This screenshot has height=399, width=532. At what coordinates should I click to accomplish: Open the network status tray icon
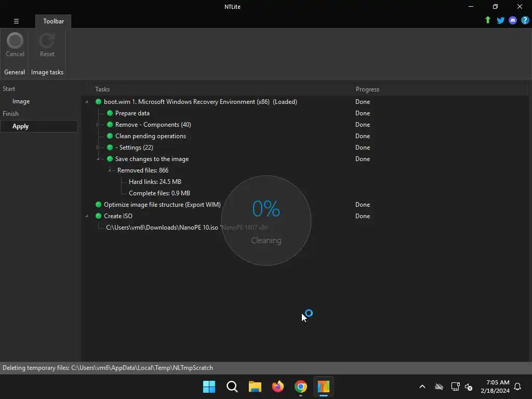pyautogui.click(x=455, y=387)
